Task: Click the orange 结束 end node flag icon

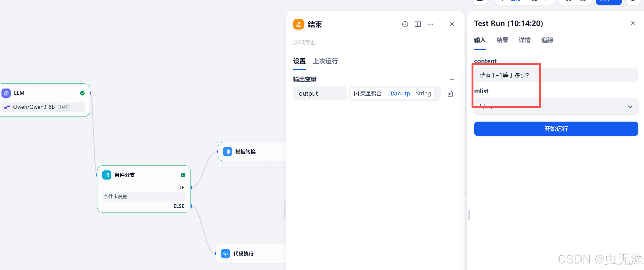Action: click(x=298, y=24)
